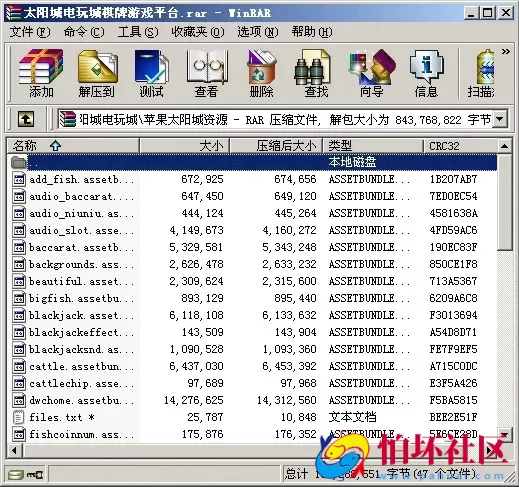Select the bigfish.assetbu... file icon
Viewport: 519px width, 487px height.
(19, 298)
